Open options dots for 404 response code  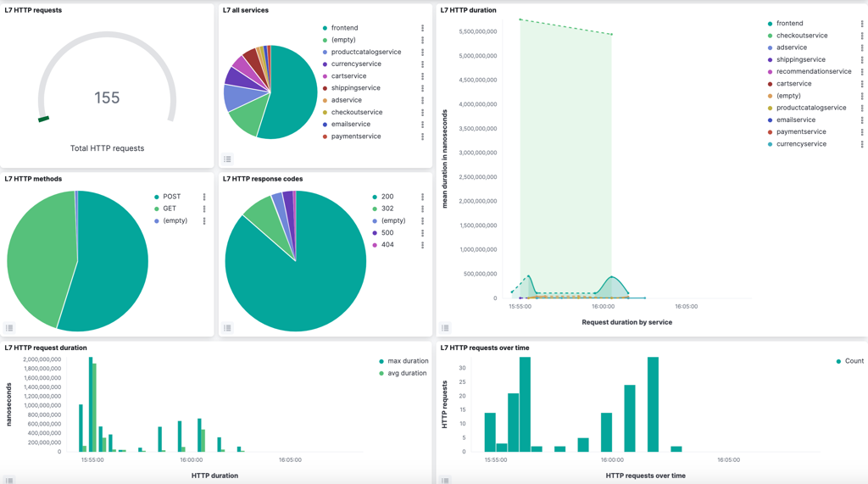[x=422, y=245]
